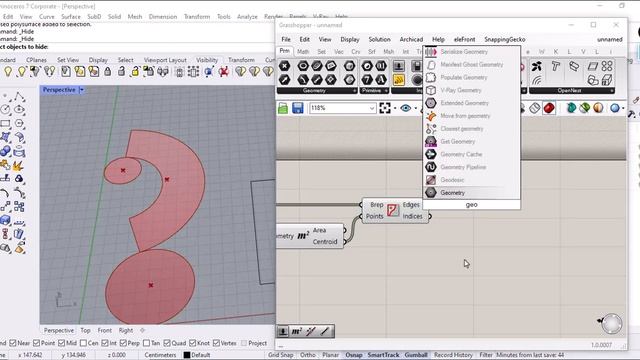The width and height of the screenshot is (640, 360).
Task: Toggle Gumball in status bar
Action: click(x=416, y=355)
